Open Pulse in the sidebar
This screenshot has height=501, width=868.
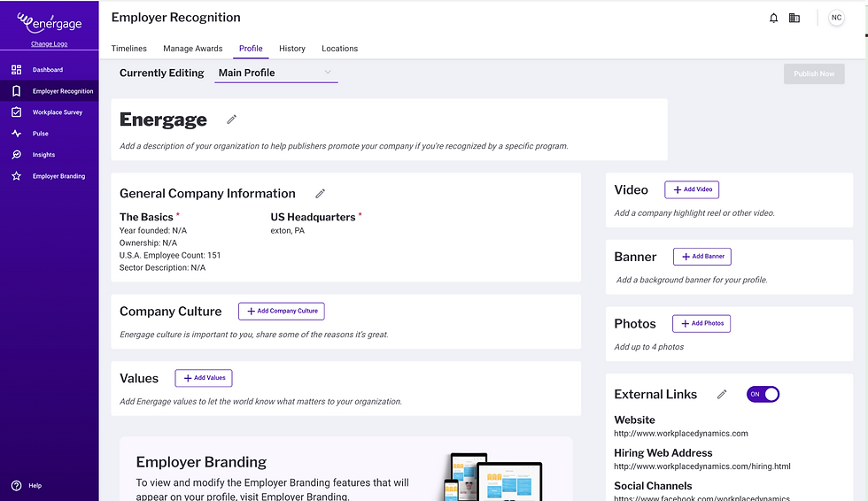tap(40, 134)
